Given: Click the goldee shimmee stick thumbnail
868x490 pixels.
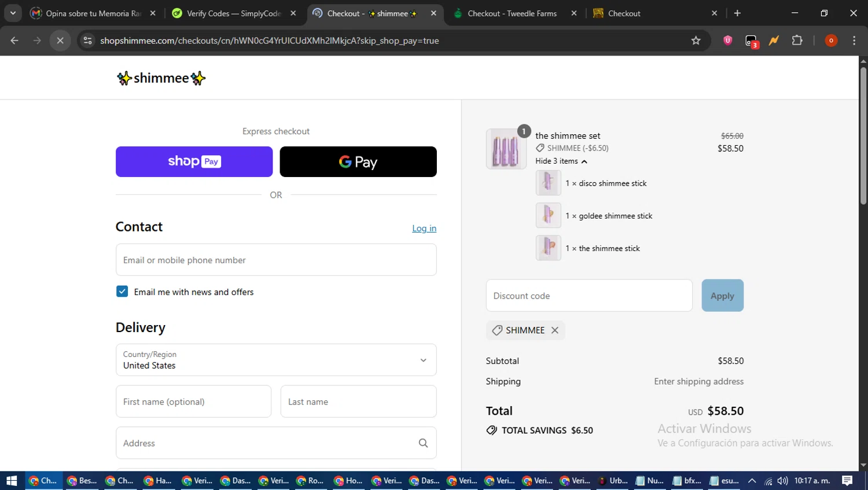Looking at the screenshot, I should pyautogui.click(x=548, y=215).
